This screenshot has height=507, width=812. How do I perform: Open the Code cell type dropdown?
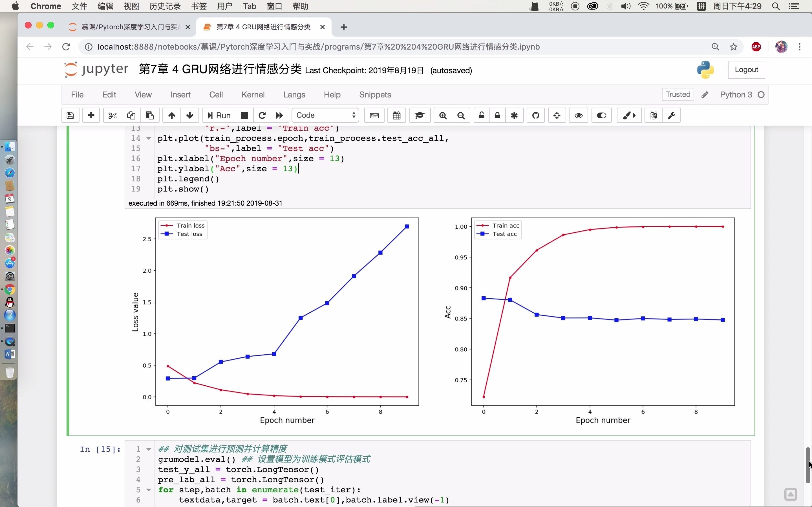pyautogui.click(x=325, y=115)
